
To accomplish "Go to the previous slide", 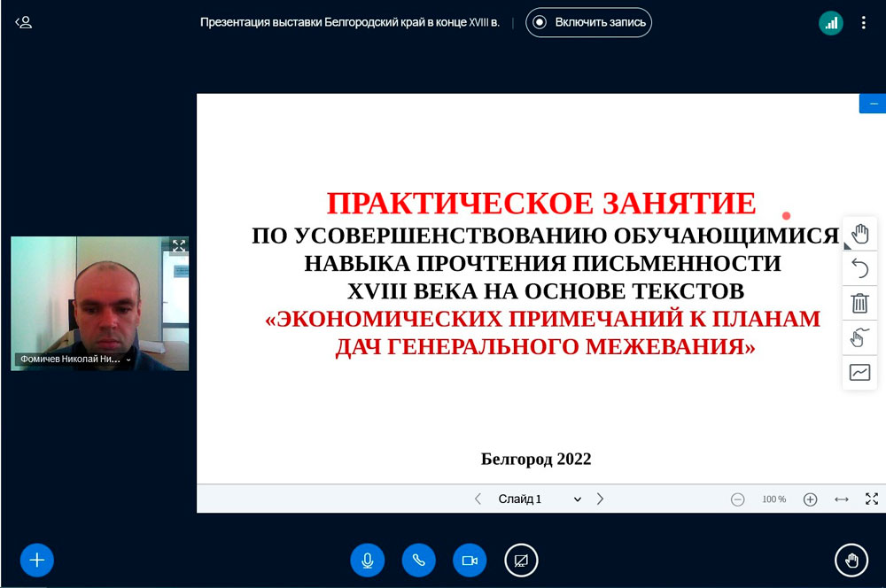I will [478, 499].
